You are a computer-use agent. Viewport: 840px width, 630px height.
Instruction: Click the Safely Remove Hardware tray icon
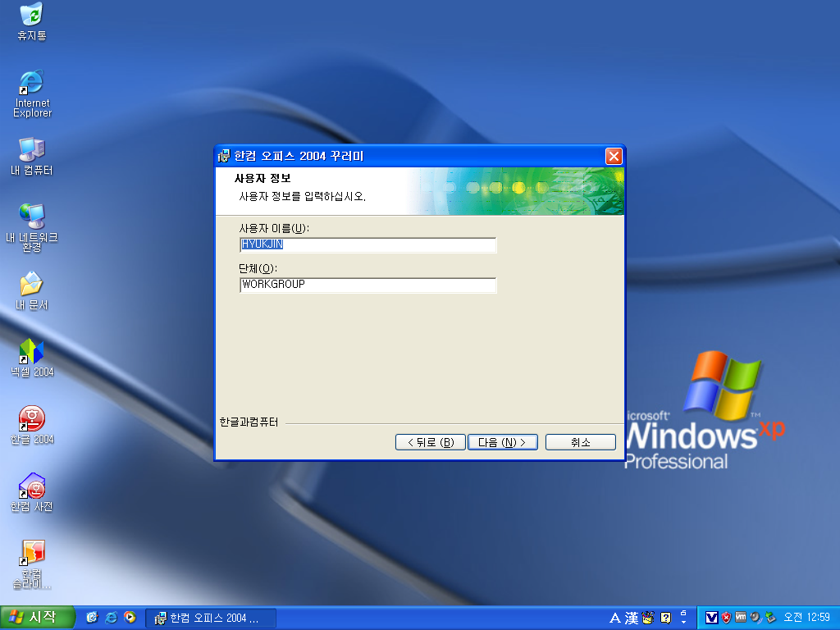(769, 618)
